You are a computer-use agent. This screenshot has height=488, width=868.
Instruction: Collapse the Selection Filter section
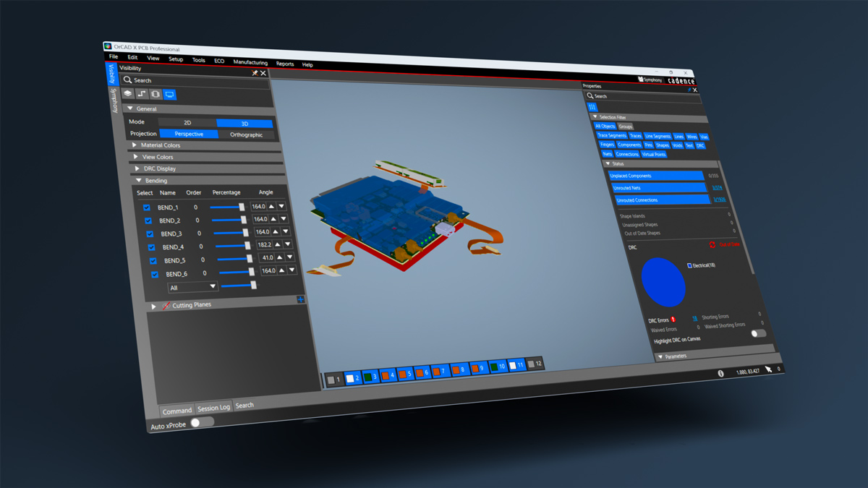point(595,116)
